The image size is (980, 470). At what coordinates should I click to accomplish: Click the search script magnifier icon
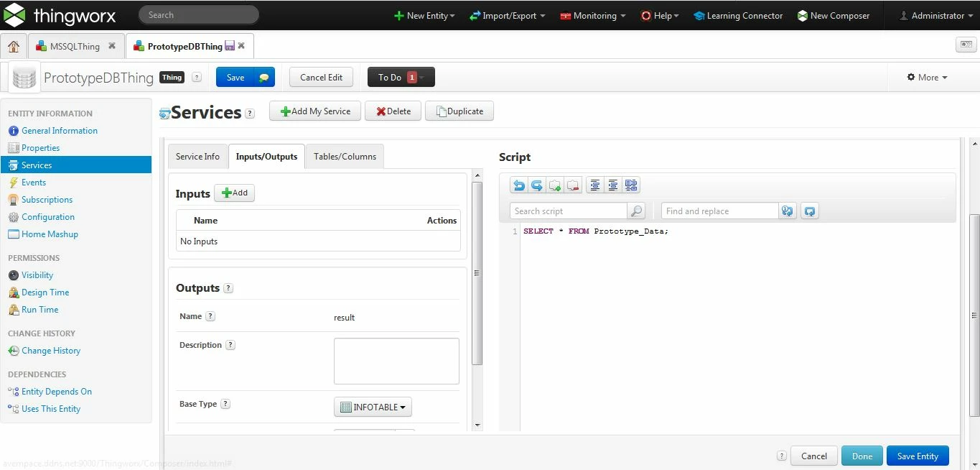tap(636, 211)
